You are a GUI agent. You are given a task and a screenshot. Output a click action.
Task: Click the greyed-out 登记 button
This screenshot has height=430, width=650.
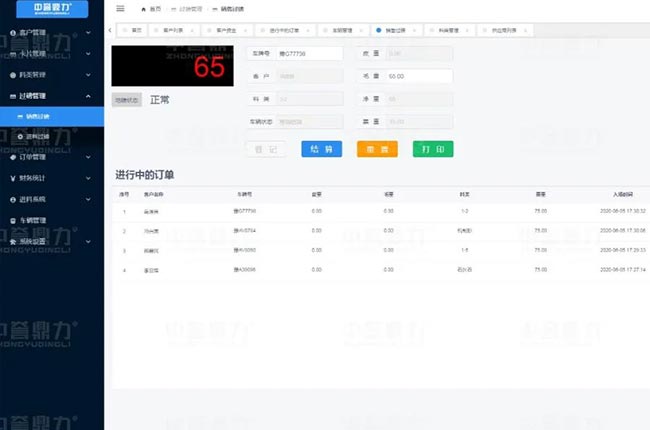[x=266, y=149]
